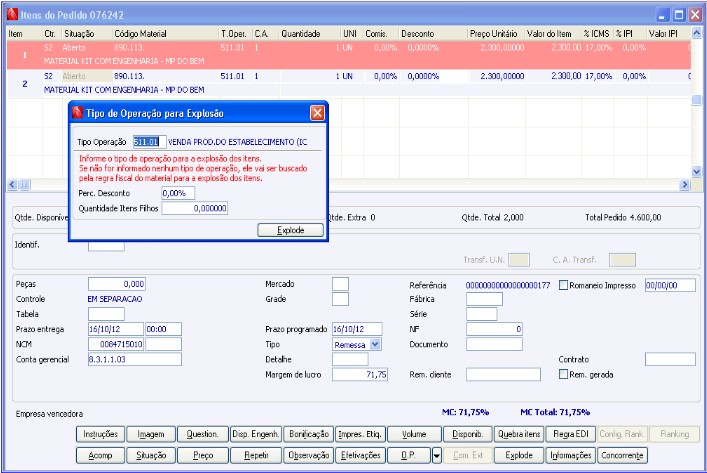Click the grid's vertical scrollbar down arrow
Screen dimensions: 707x473
click(696, 171)
